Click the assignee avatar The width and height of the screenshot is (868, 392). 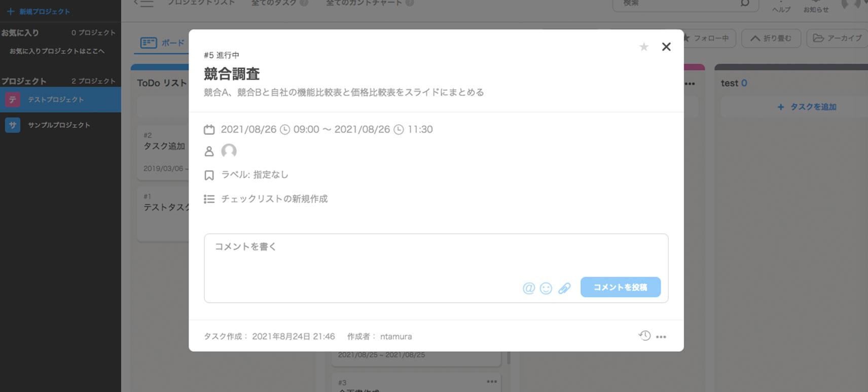pyautogui.click(x=229, y=151)
